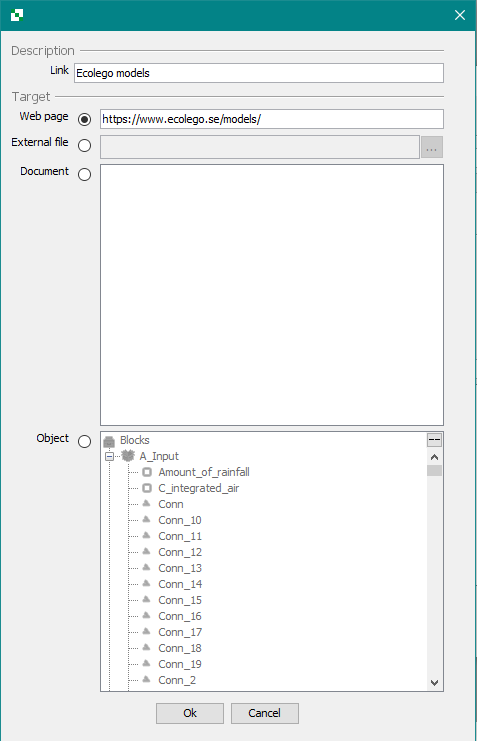This screenshot has width=477, height=741.
Task: Click the Conn_19 connector icon
Action: 147,663
